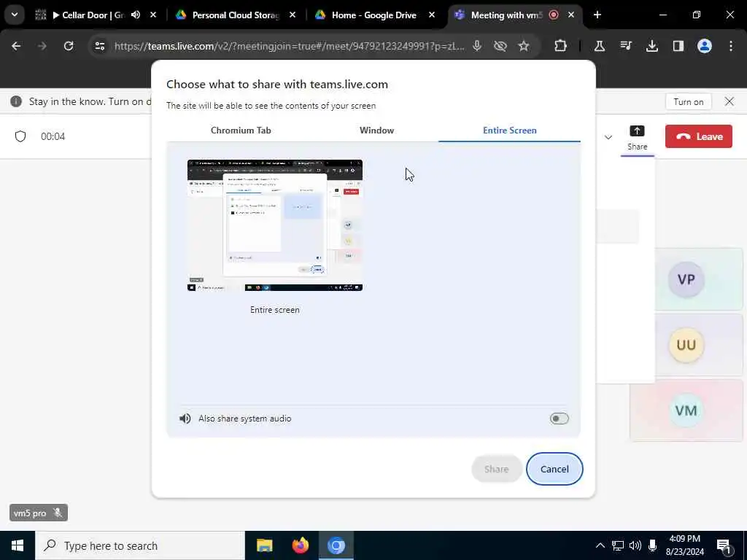Open File Explorer from taskbar
This screenshot has width=747, height=560.
coord(264,545)
